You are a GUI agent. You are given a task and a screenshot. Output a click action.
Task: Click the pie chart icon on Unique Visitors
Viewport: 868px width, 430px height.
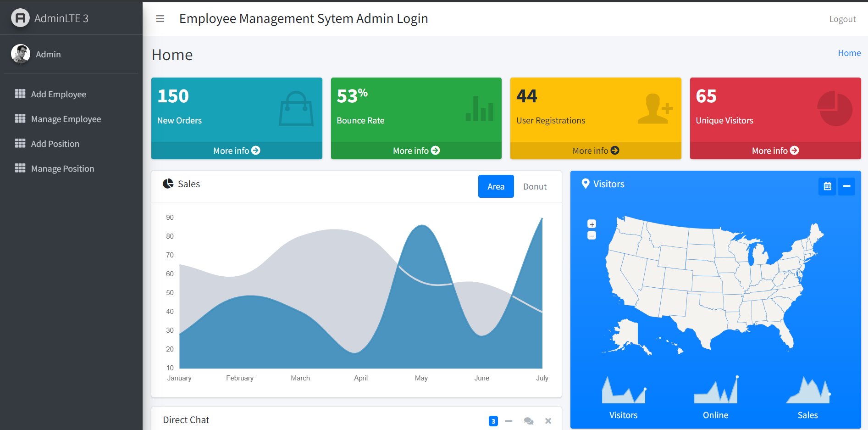(835, 109)
